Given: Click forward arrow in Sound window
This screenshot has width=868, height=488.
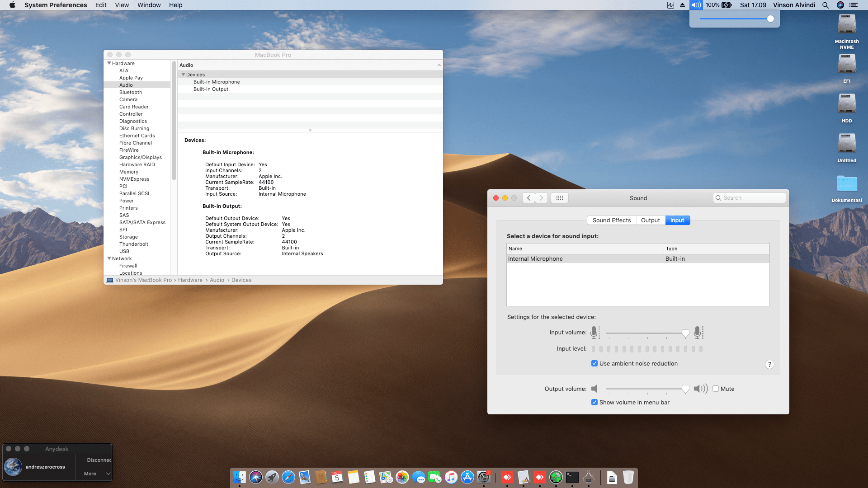Looking at the screenshot, I should pyautogui.click(x=541, y=198).
